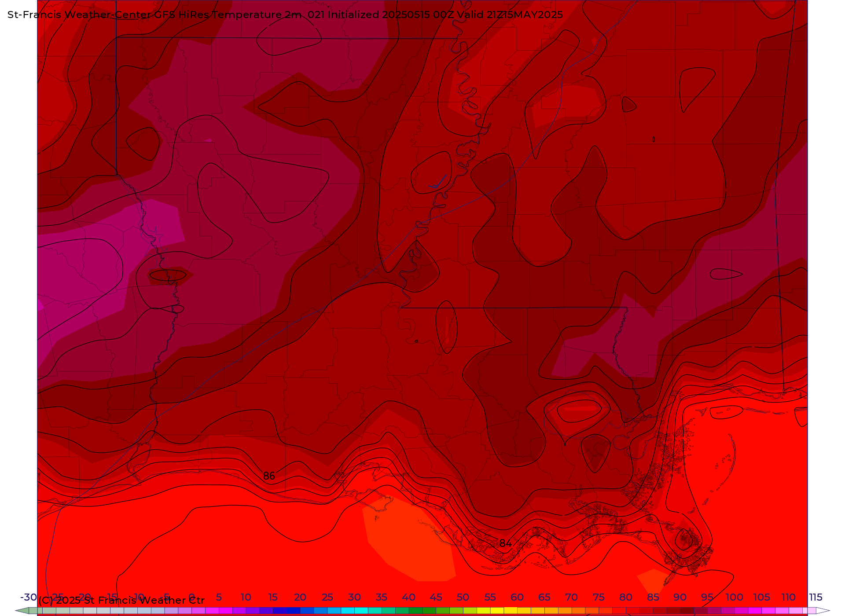Click the 85 label on the color scale
The width and height of the screenshot is (845, 616).
click(653, 597)
